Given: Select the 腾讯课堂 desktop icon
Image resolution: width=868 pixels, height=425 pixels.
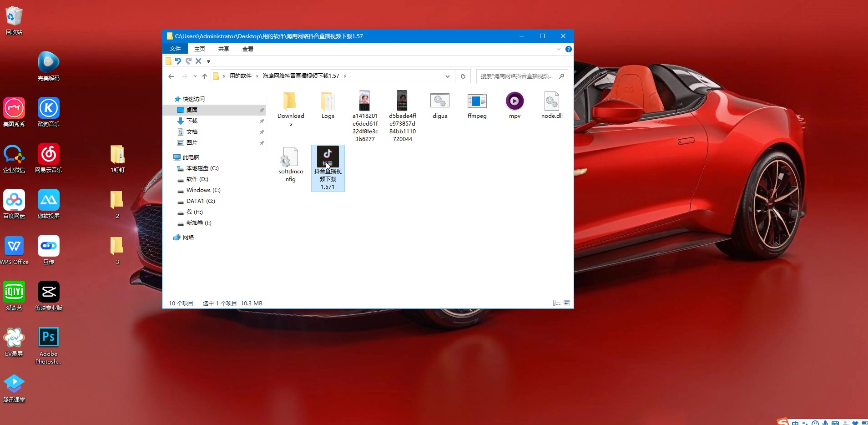Looking at the screenshot, I should (14, 388).
